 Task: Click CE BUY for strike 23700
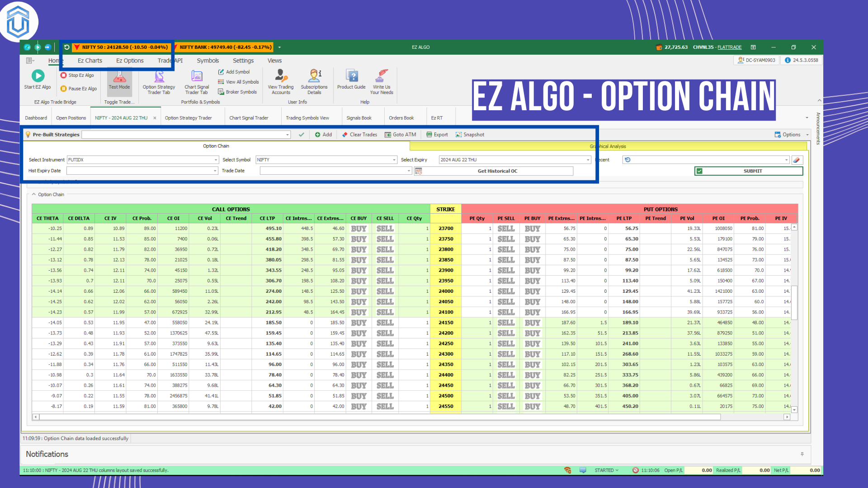(x=359, y=229)
